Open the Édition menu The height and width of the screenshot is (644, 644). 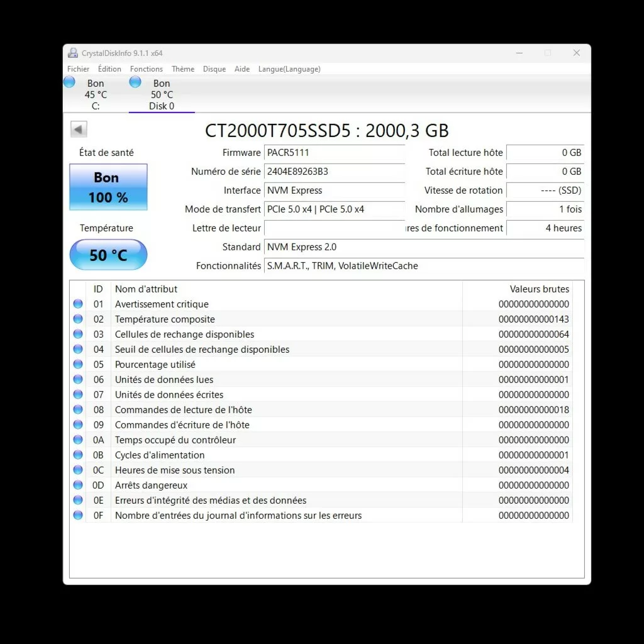tap(109, 69)
